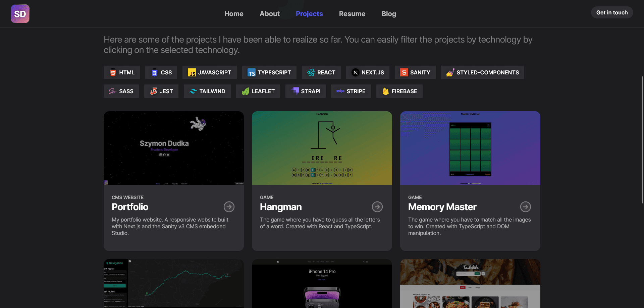Toggle the TAILWIND technology filter
Viewport: 644px width, 308px height.
tap(207, 91)
